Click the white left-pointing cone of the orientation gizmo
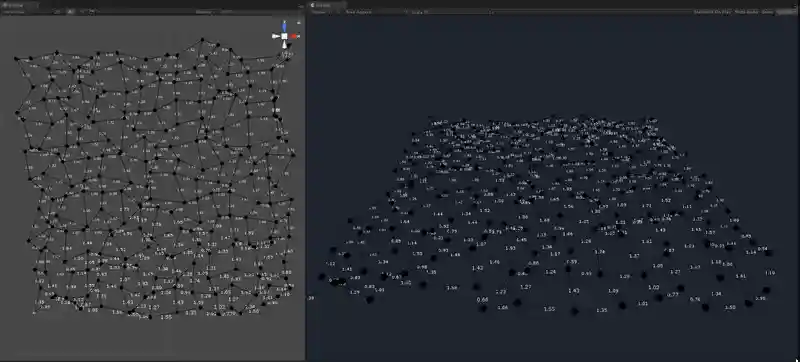The width and height of the screenshot is (800, 362). click(276, 36)
